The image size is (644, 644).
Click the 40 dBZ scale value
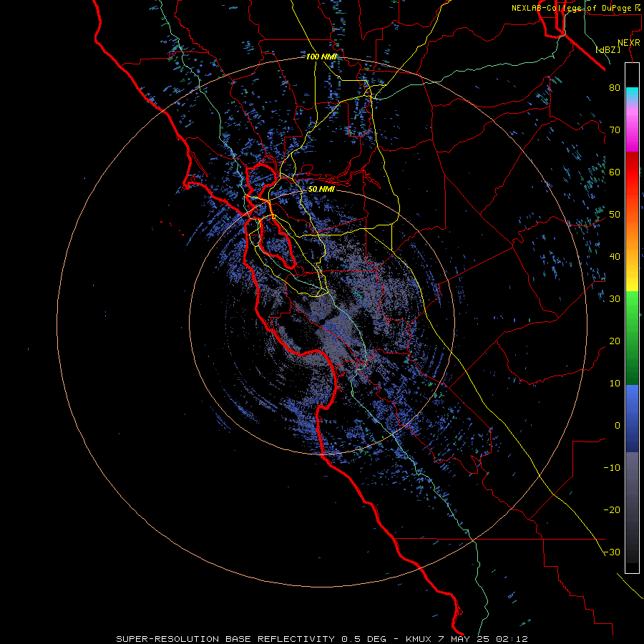click(x=615, y=257)
